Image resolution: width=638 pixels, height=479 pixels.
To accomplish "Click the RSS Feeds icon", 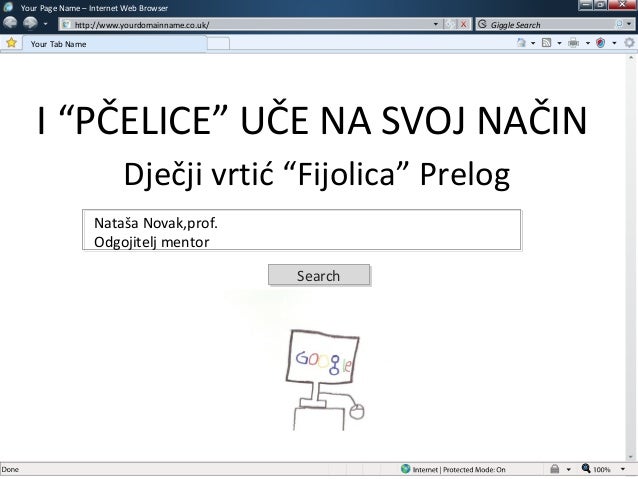I will point(547,42).
